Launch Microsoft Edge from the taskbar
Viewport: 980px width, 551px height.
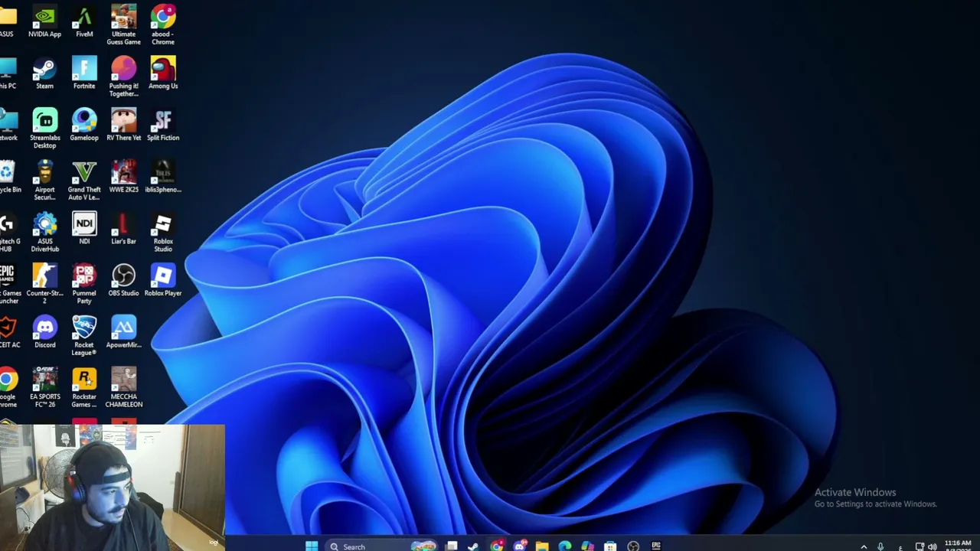[x=565, y=546]
